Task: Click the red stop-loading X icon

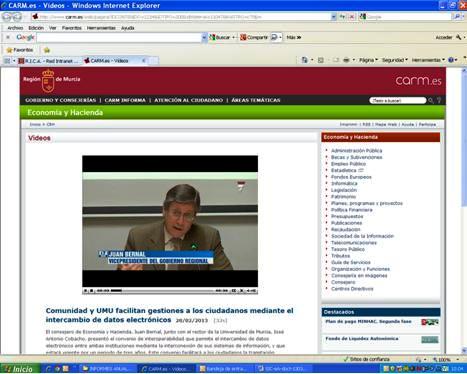Action: point(351,17)
